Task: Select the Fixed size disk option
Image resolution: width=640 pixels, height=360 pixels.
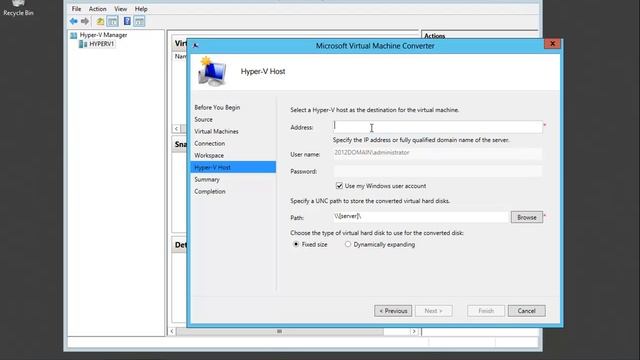Action: coord(296,244)
